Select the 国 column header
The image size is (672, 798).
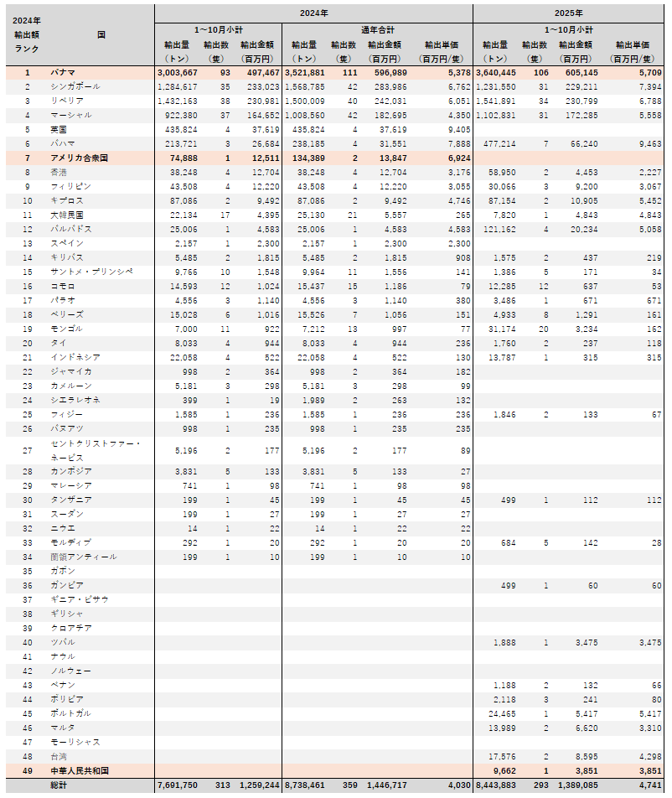[101, 34]
